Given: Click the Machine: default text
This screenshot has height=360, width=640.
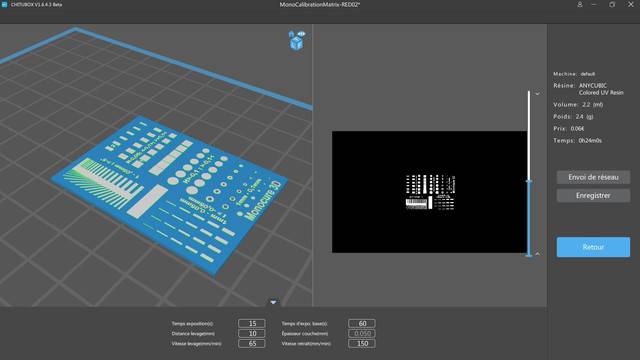Looking at the screenshot, I should click(574, 74).
